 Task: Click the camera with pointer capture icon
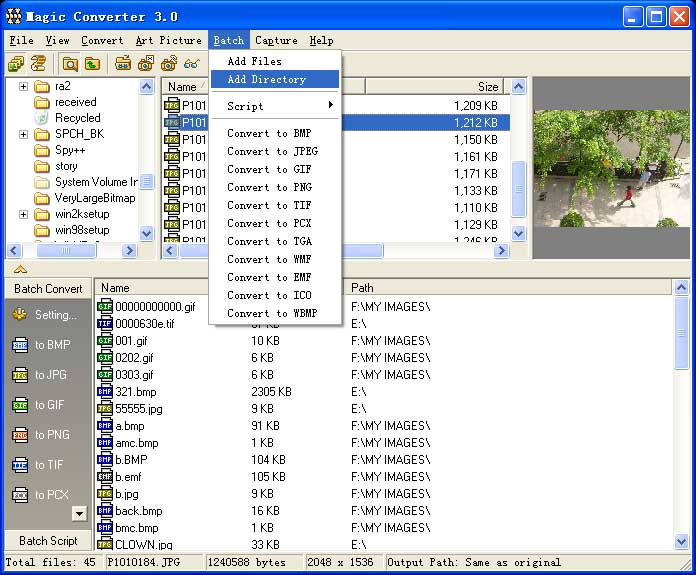pyautogui.click(x=169, y=63)
